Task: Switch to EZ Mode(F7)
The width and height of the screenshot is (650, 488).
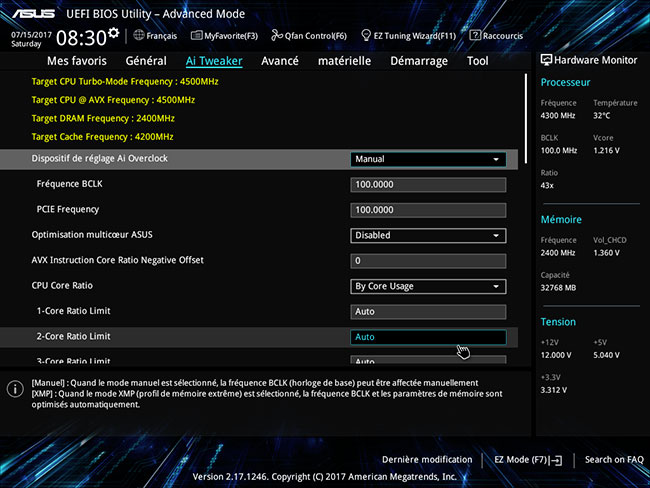Action: point(528,459)
